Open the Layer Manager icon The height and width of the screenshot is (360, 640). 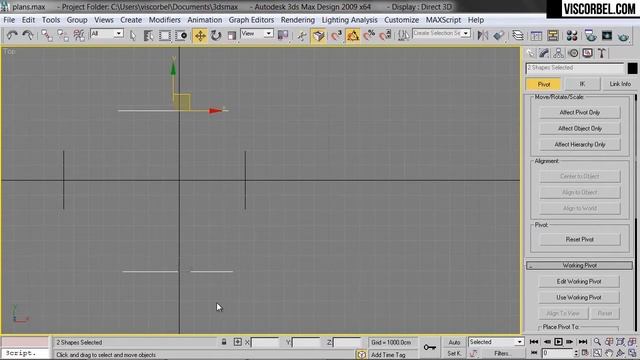pos(518,36)
